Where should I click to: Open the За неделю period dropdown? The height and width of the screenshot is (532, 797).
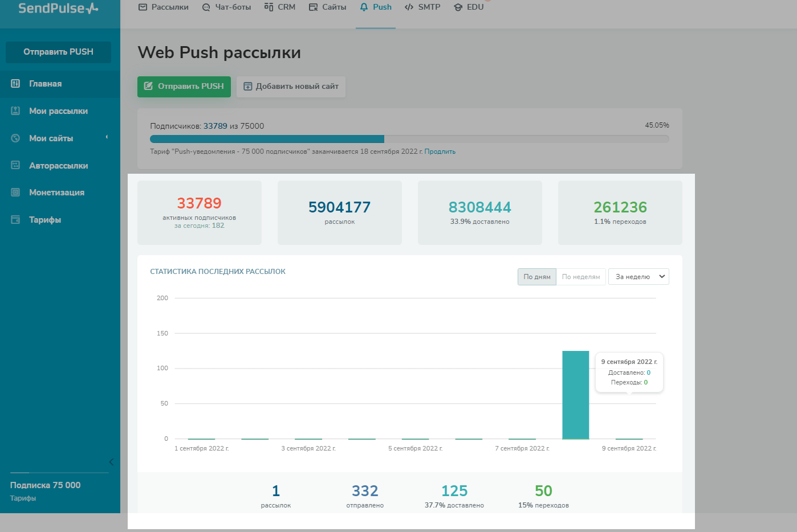[x=639, y=277]
